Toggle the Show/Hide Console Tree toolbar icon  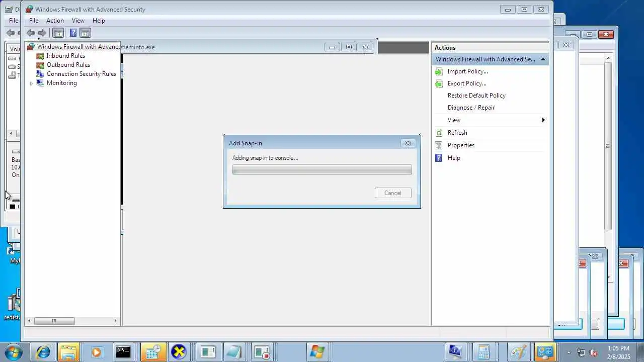point(58,33)
